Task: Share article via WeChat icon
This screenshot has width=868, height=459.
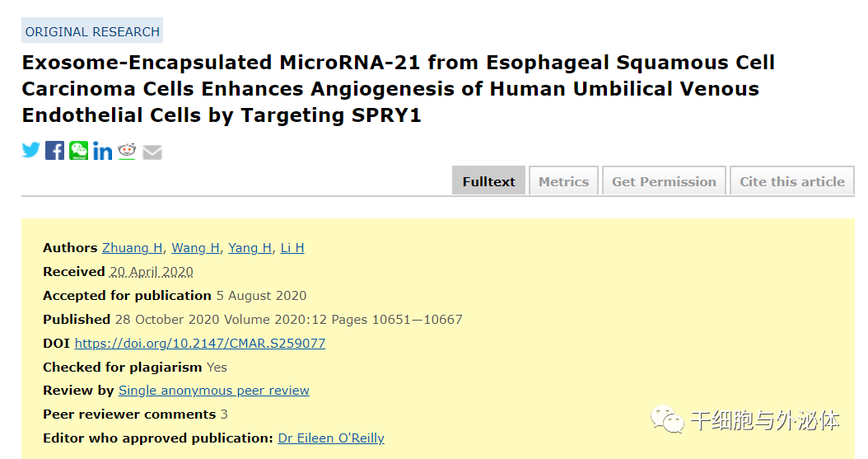Action: (x=78, y=151)
